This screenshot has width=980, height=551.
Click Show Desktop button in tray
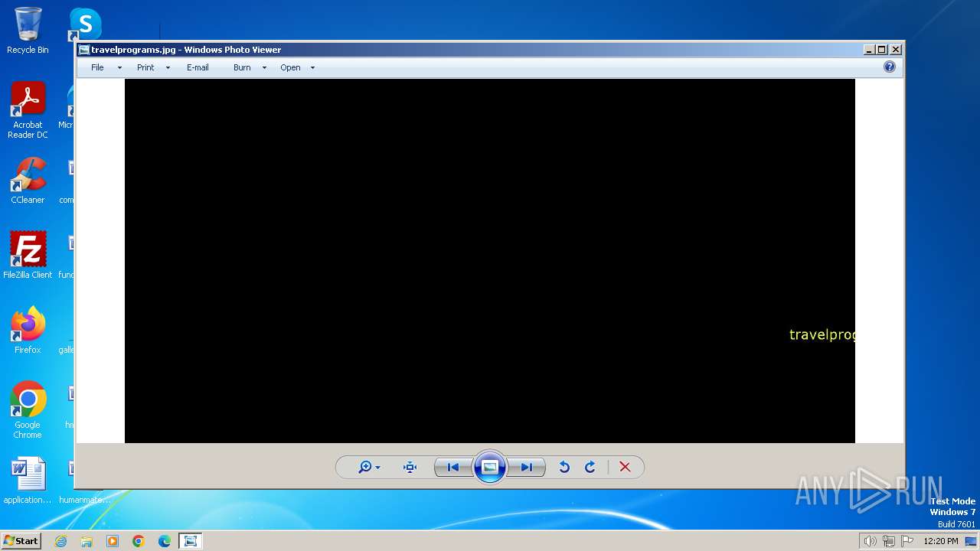tap(971, 541)
